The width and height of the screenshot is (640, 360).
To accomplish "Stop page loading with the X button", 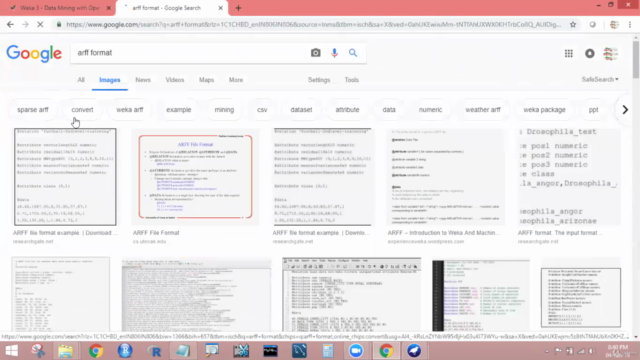I will (40, 24).
